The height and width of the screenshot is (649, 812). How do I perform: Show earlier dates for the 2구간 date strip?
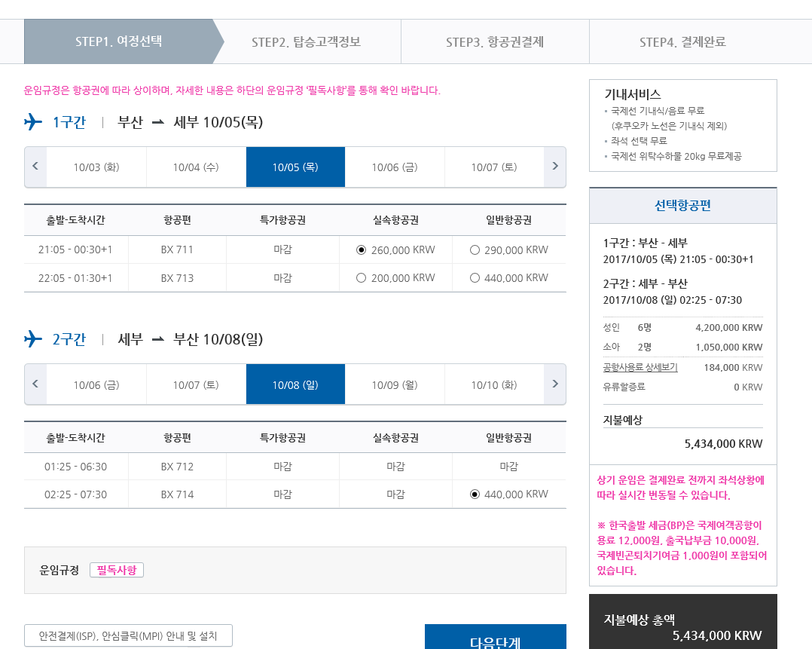pyautogui.click(x=35, y=384)
